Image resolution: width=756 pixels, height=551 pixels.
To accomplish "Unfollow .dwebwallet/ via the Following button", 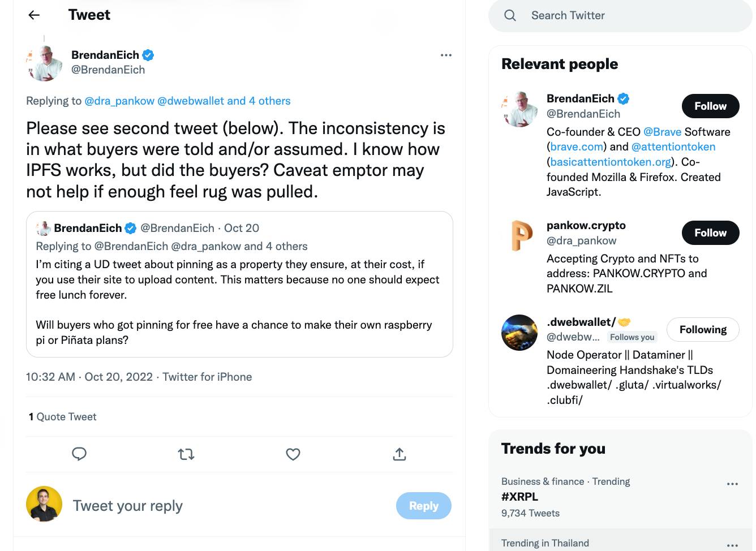I will [703, 329].
